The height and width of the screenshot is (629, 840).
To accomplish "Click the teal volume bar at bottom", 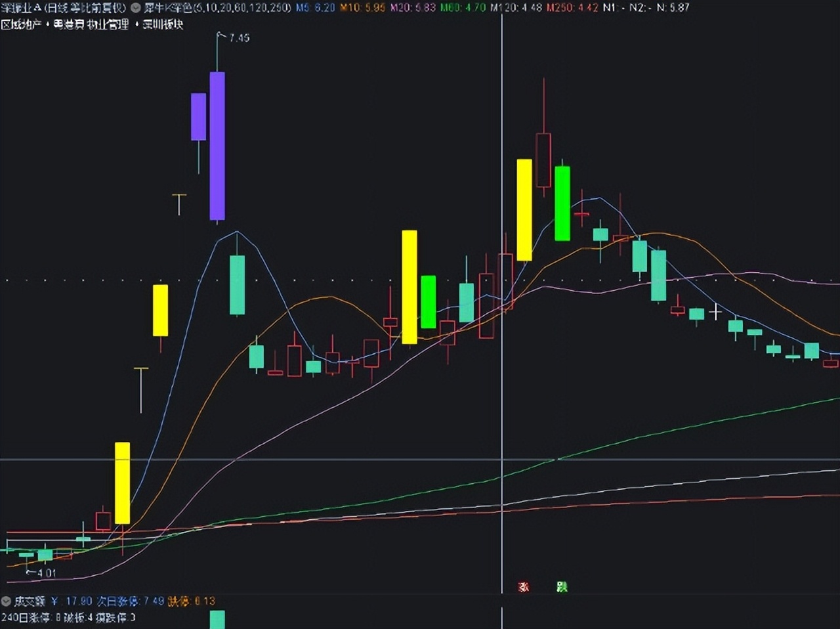I will tap(217, 620).
